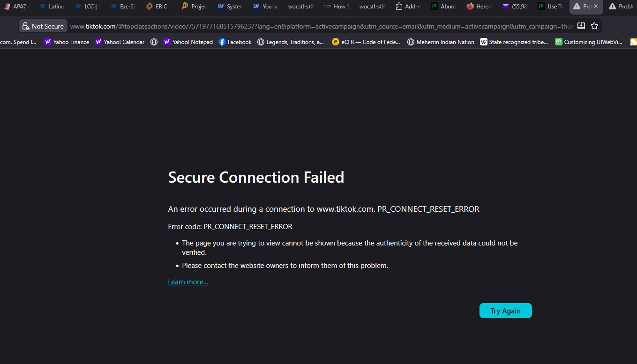Switch to the APA7 tab
The image size is (637, 364).
(16, 7)
